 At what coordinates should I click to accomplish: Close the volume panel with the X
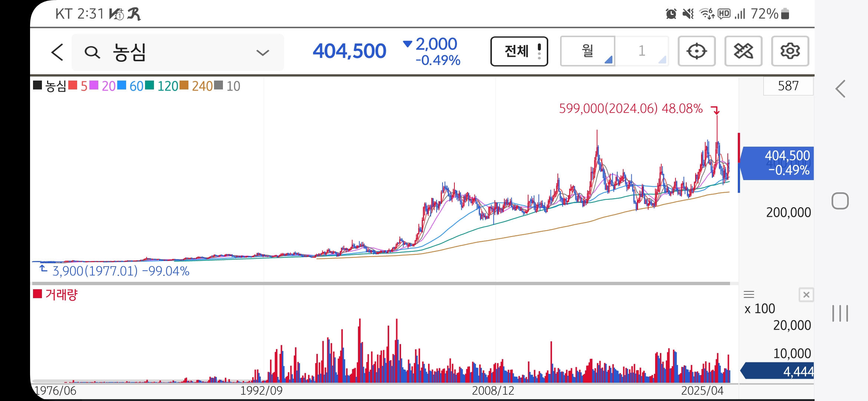pyautogui.click(x=806, y=295)
